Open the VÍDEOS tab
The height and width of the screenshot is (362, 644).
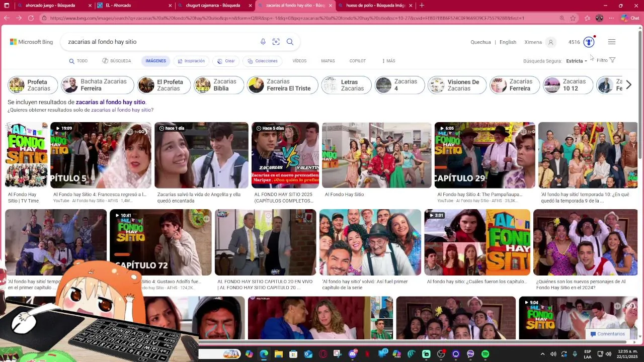coord(299,61)
